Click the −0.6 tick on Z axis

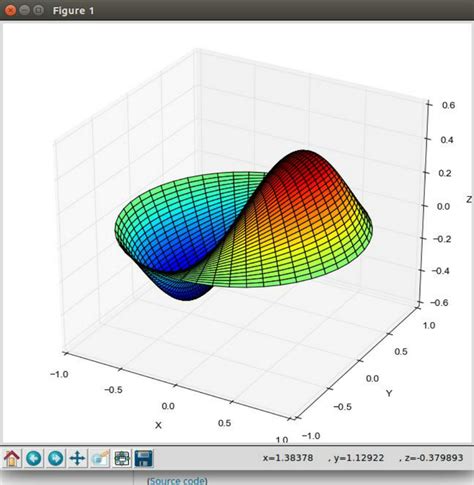[439, 303]
